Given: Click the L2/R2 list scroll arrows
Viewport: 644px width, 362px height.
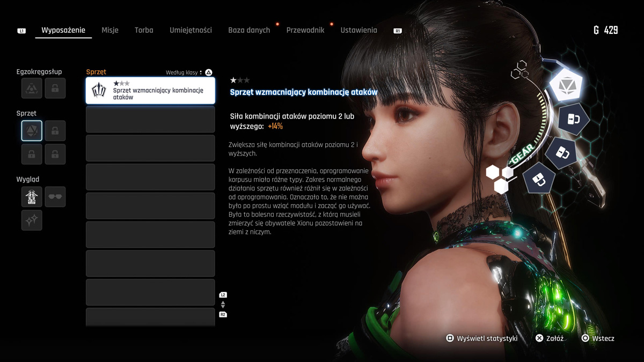Looking at the screenshot, I should [x=223, y=305].
